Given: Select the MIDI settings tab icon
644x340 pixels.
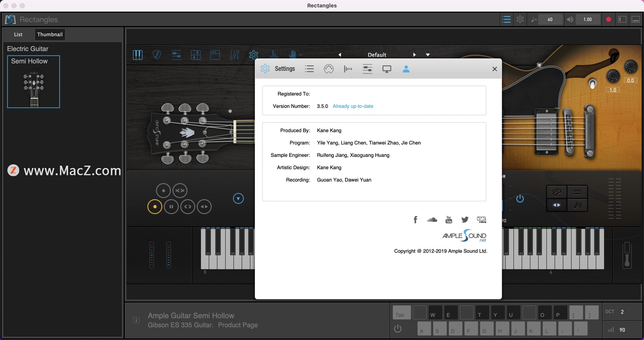Looking at the screenshot, I should pos(329,69).
